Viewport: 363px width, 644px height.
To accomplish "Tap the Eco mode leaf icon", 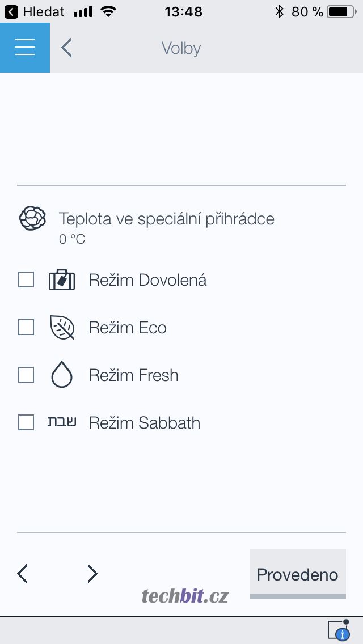I will pos(62,328).
